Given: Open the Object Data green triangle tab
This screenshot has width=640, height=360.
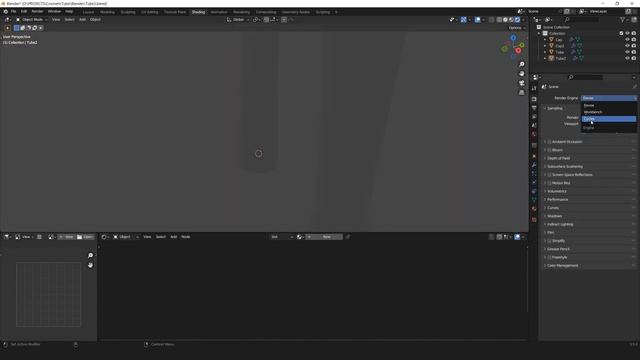Looking at the screenshot, I should (x=534, y=200).
